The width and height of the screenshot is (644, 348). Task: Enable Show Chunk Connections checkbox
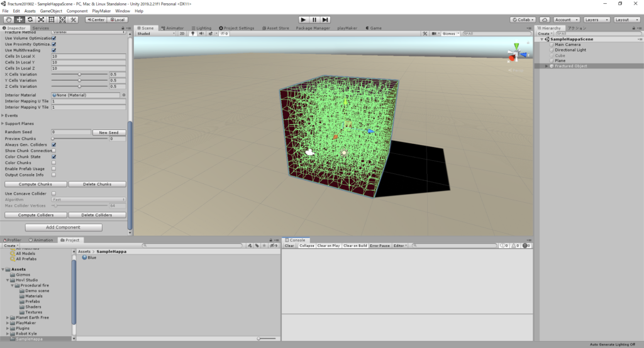54,151
